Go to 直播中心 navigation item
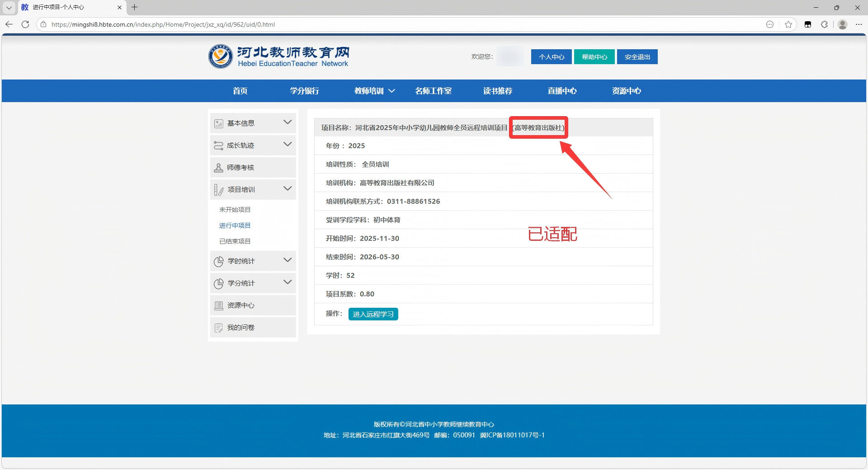The height and width of the screenshot is (470, 868). click(x=562, y=91)
